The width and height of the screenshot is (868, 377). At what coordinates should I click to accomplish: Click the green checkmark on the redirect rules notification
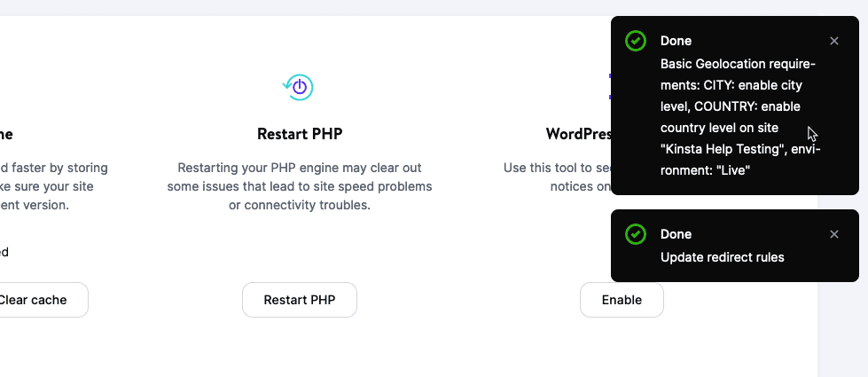point(635,234)
